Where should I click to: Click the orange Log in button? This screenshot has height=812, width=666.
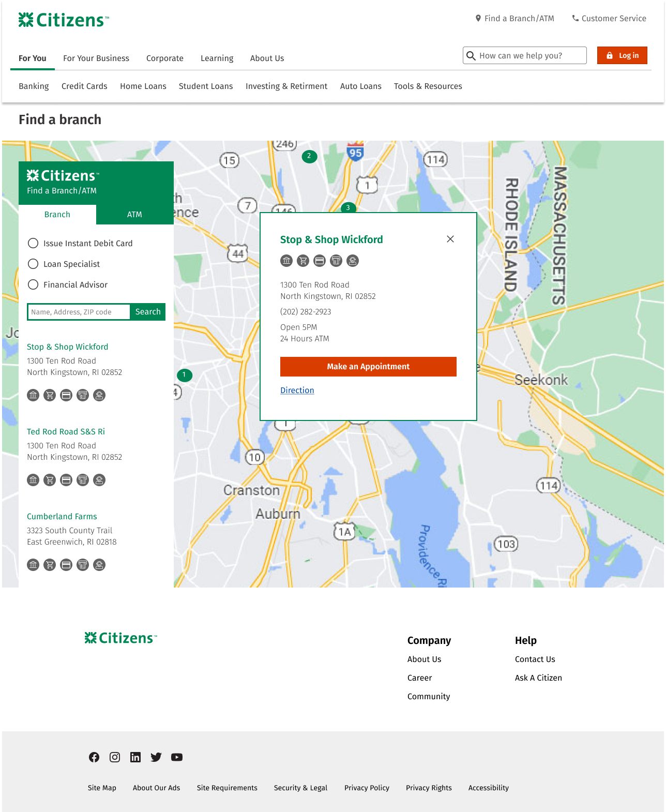pos(622,55)
